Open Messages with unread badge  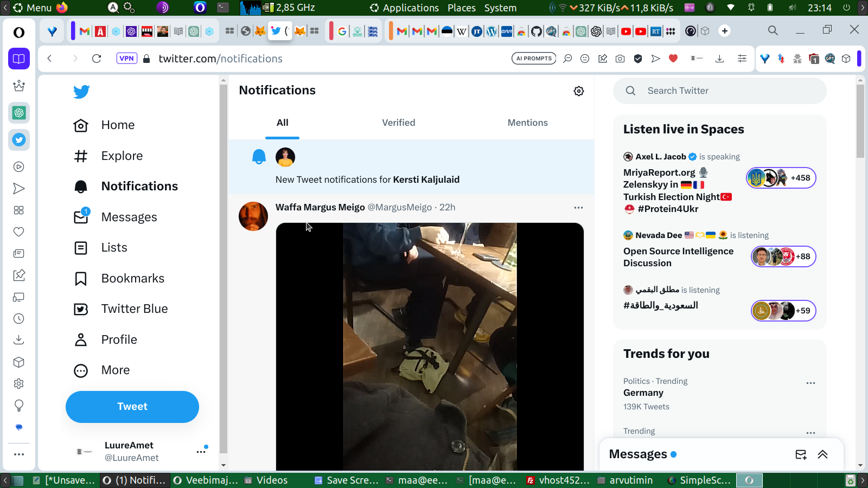(129, 217)
